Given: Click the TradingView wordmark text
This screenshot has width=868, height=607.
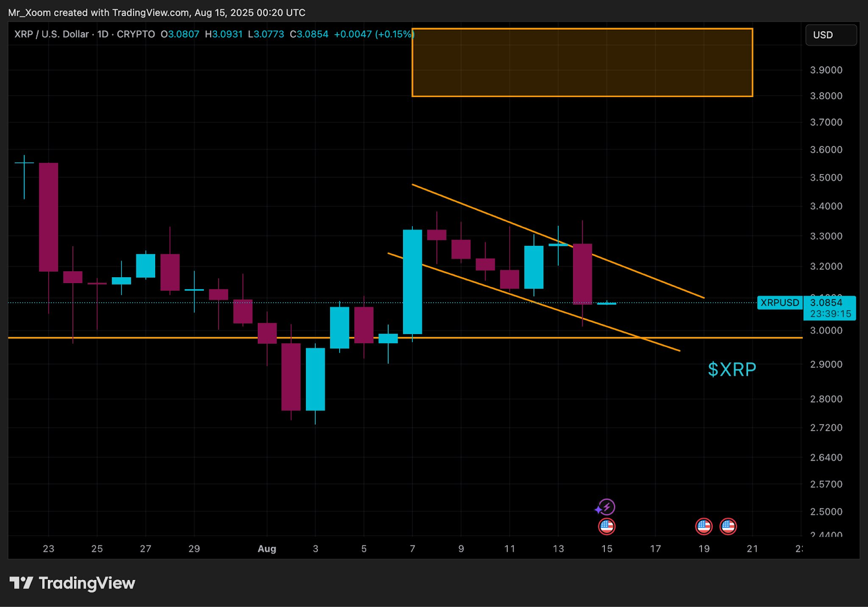Looking at the screenshot, I should [87, 583].
